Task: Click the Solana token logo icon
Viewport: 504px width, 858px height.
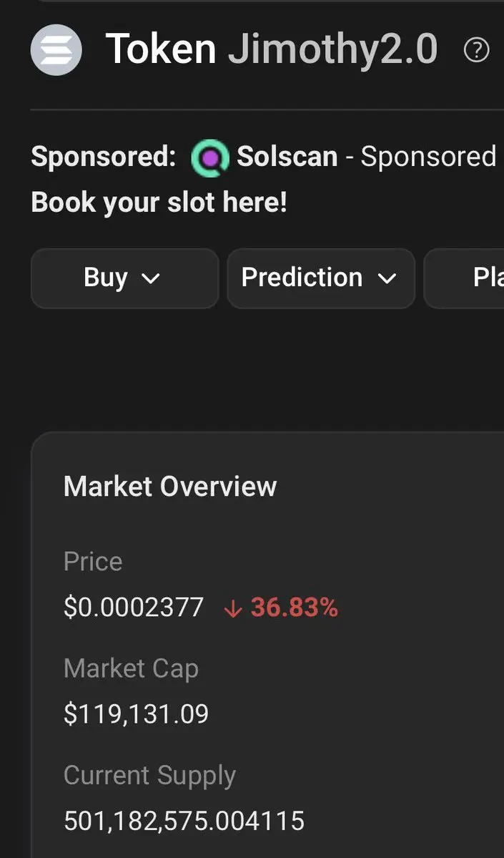Action: (56, 50)
